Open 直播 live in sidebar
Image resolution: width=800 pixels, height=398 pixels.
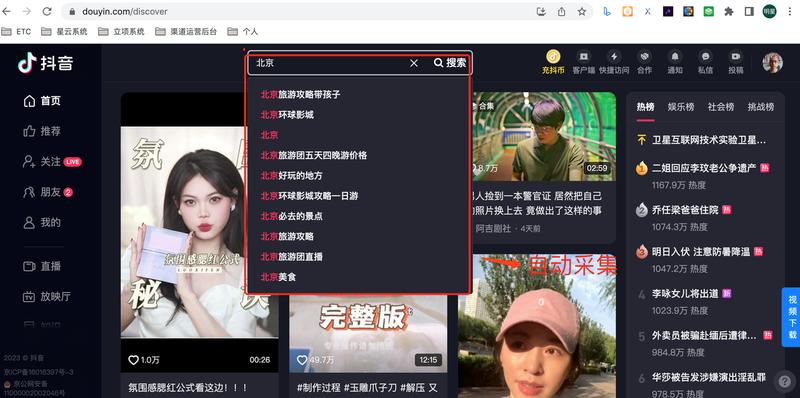(x=42, y=266)
